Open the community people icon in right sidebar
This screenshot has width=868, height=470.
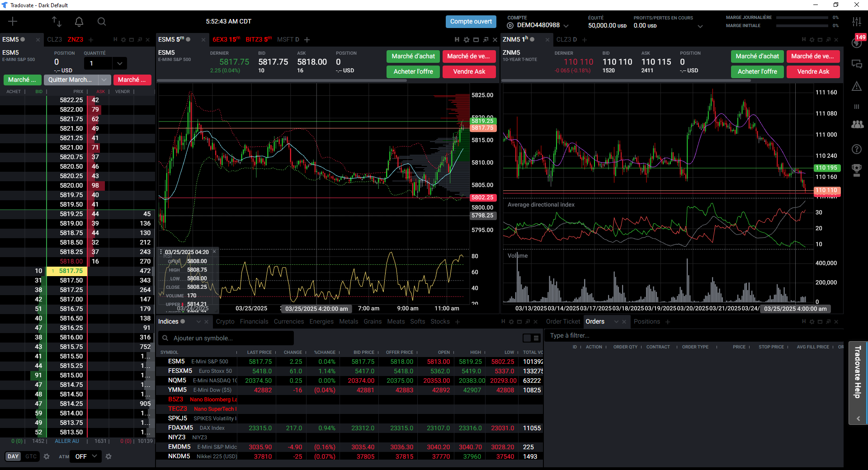point(857,124)
